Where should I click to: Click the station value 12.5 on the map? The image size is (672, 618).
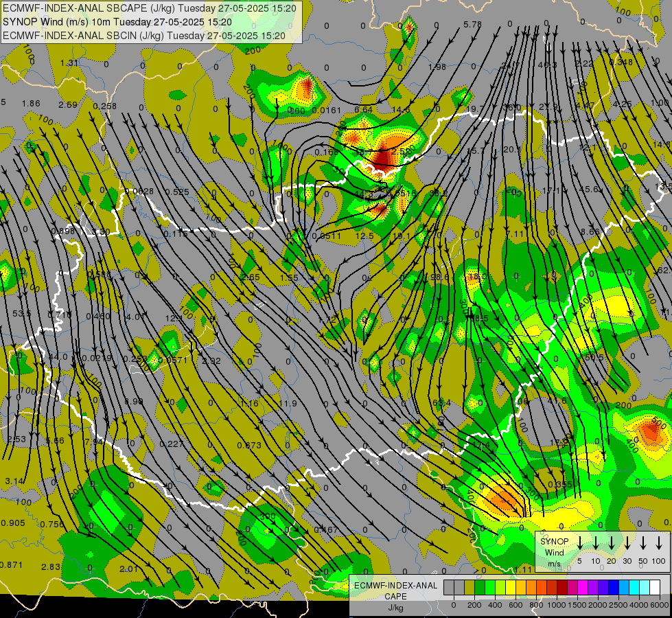[x=364, y=236]
